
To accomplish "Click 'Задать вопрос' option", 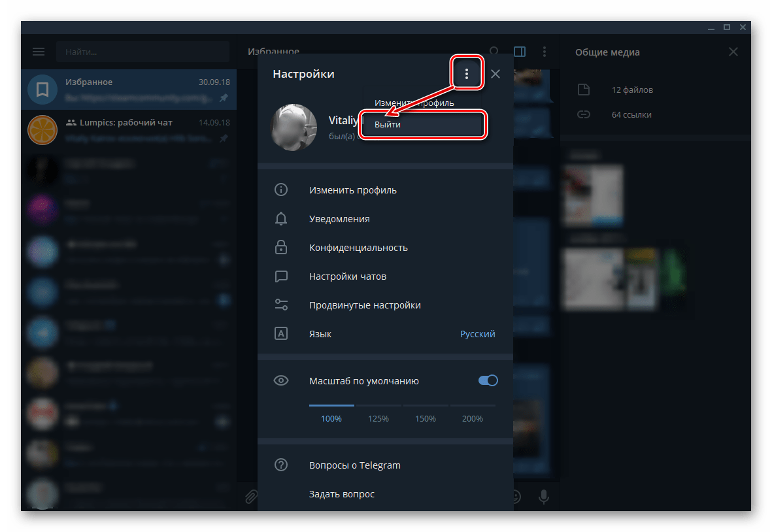I will [385, 494].
